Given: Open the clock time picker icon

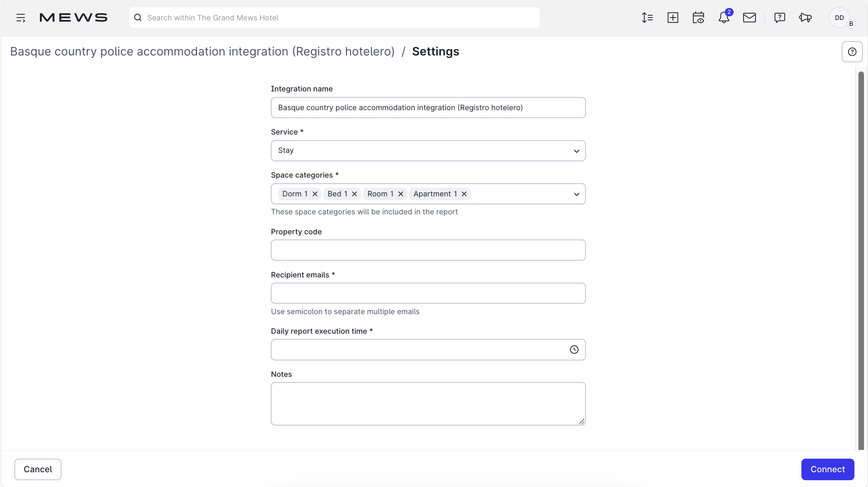Looking at the screenshot, I should (x=574, y=350).
